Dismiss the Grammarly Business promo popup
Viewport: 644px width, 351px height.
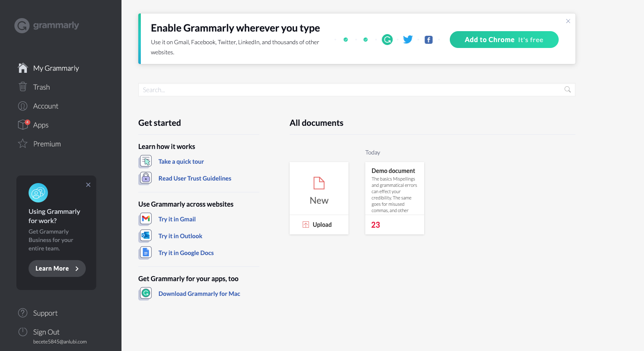88,185
